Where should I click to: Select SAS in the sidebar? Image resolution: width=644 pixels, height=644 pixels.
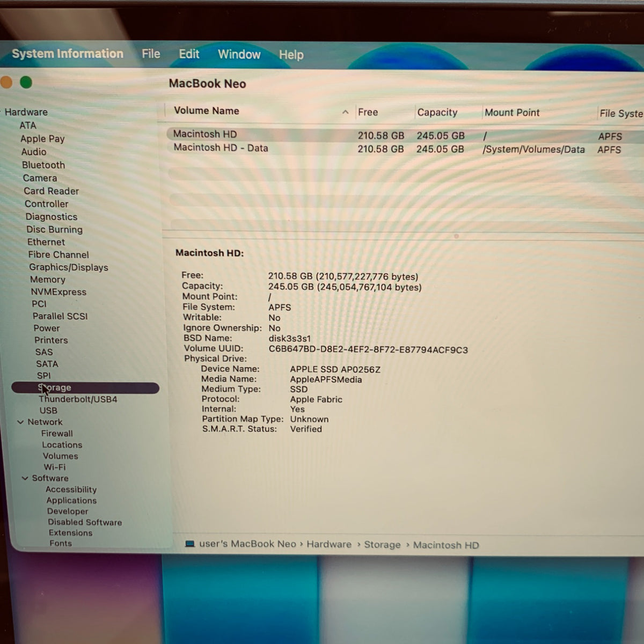[44, 352]
